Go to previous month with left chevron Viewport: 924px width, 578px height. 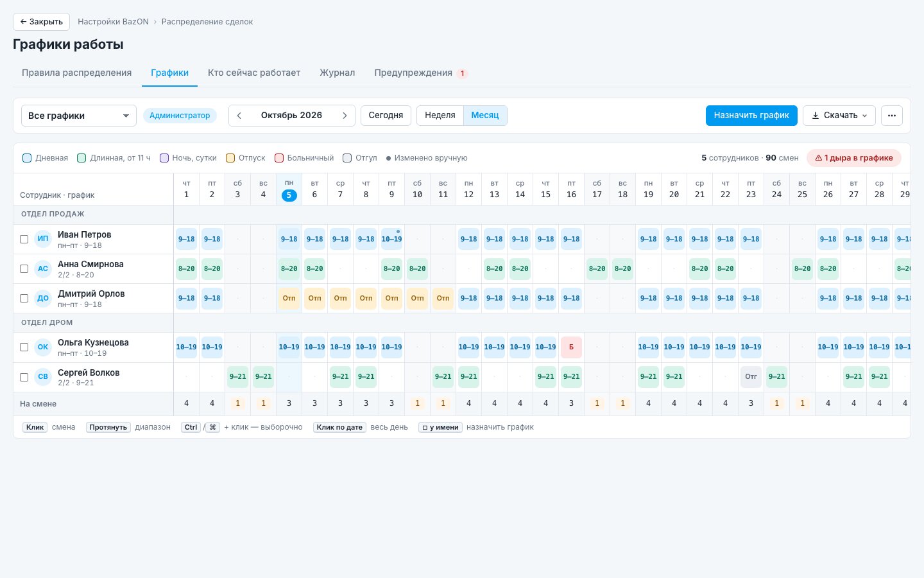point(239,116)
